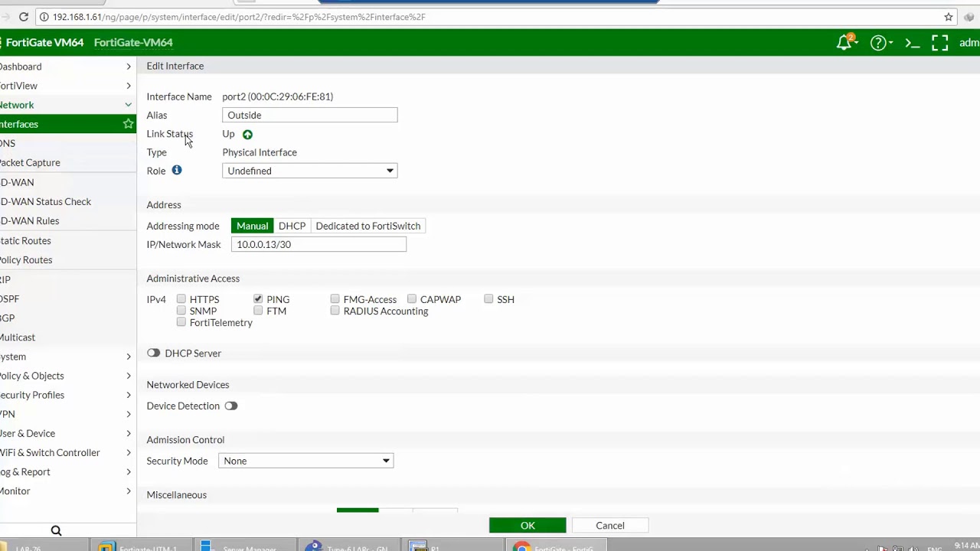Expand the FortiView menu chevron
Screen dimensions: 980x551
[x=129, y=86]
